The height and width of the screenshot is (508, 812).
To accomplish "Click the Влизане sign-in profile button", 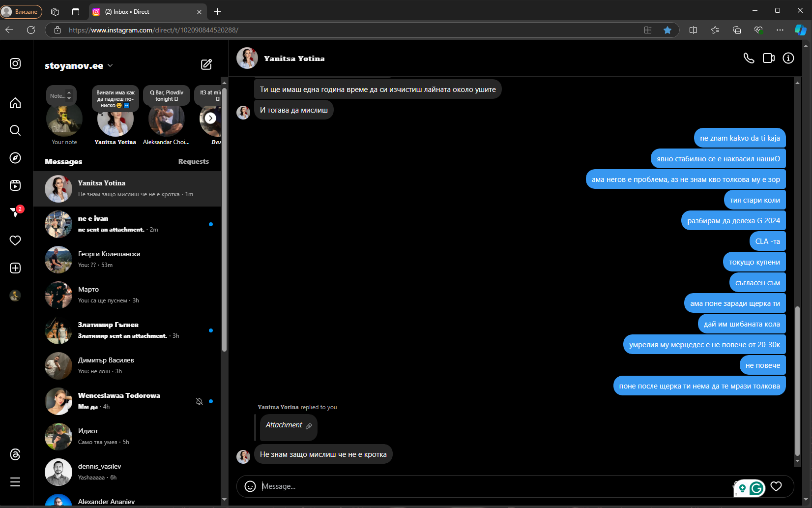I will [21, 12].
